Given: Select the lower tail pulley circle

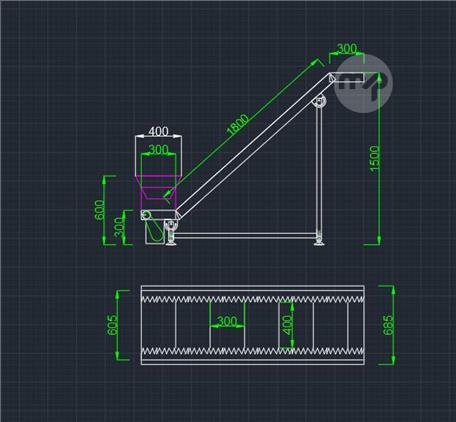Looking at the screenshot, I should pyautogui.click(x=146, y=215).
